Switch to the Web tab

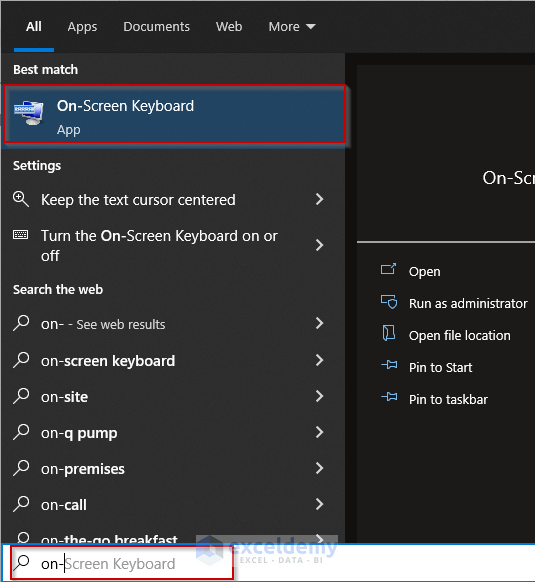(229, 27)
